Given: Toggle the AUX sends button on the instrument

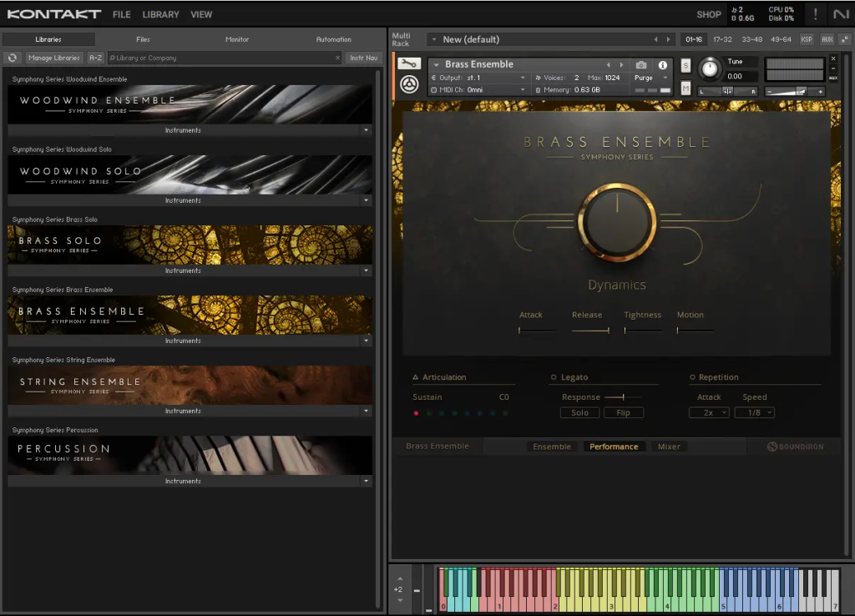Looking at the screenshot, I should pyautogui.click(x=833, y=78).
